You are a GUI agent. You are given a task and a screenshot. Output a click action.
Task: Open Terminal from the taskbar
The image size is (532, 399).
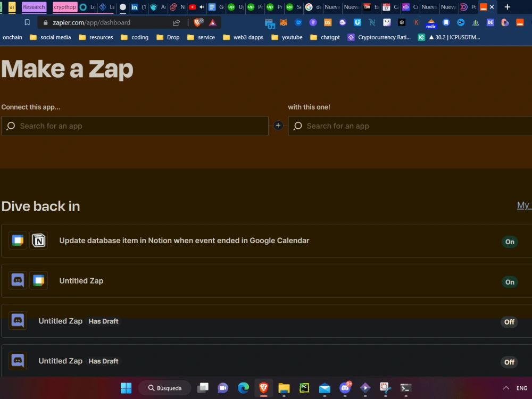click(x=406, y=388)
